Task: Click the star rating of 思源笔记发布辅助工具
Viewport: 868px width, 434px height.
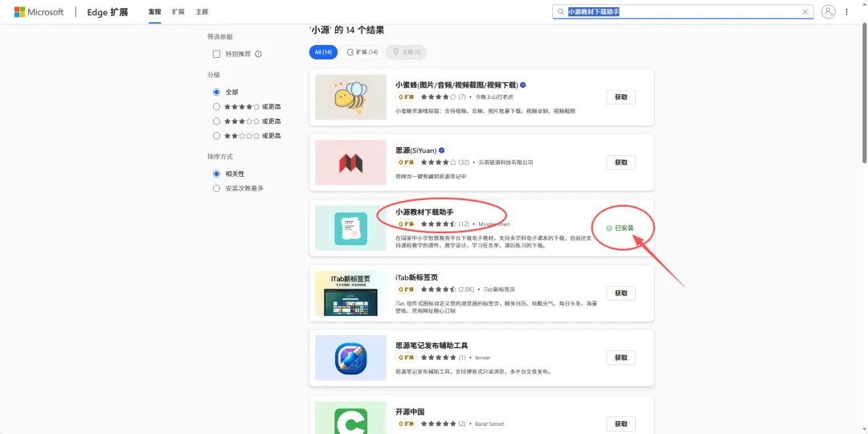Action: click(439, 358)
